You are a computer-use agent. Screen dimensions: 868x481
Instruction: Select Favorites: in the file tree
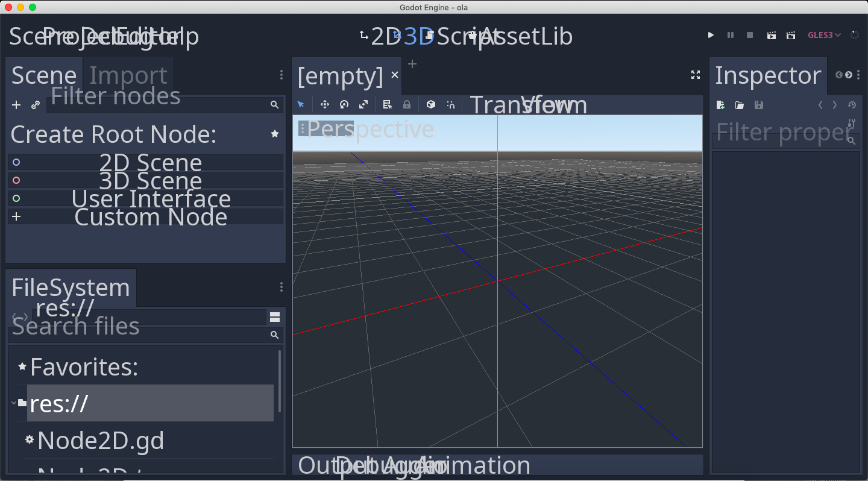click(84, 366)
